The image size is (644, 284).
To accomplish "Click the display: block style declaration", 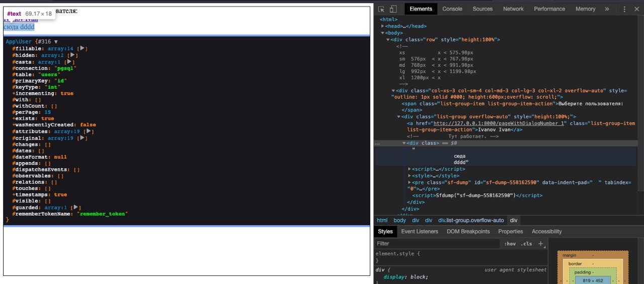I will point(406,277).
